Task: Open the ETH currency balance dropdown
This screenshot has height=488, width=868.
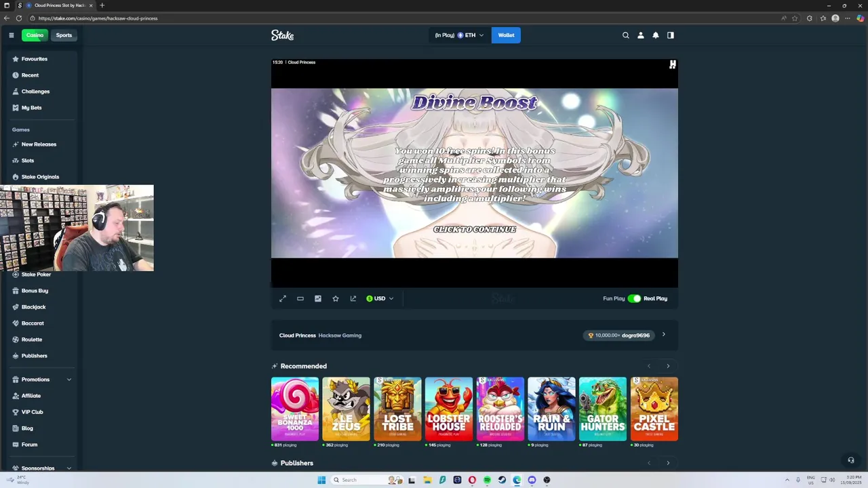Action: click(x=459, y=35)
